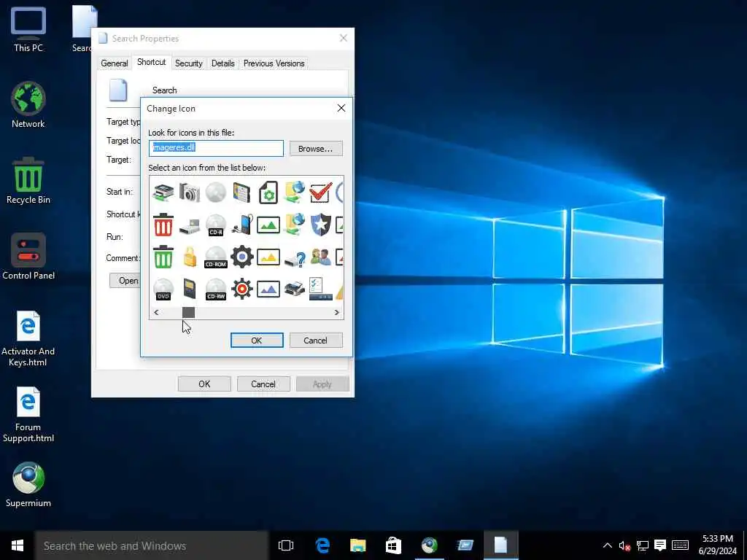Click the taskbar search box
The height and width of the screenshot is (560, 747).
tap(152, 545)
